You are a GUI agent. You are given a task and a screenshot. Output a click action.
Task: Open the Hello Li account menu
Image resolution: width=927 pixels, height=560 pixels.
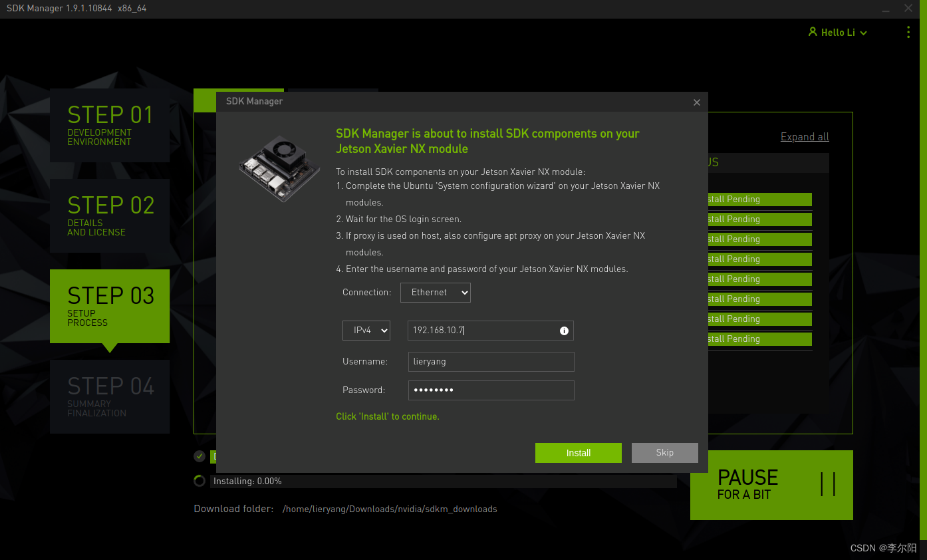tap(838, 33)
